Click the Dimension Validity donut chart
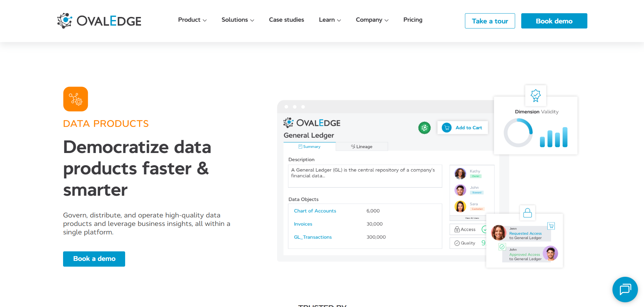Screen dimensions: 644x307 pos(518,133)
